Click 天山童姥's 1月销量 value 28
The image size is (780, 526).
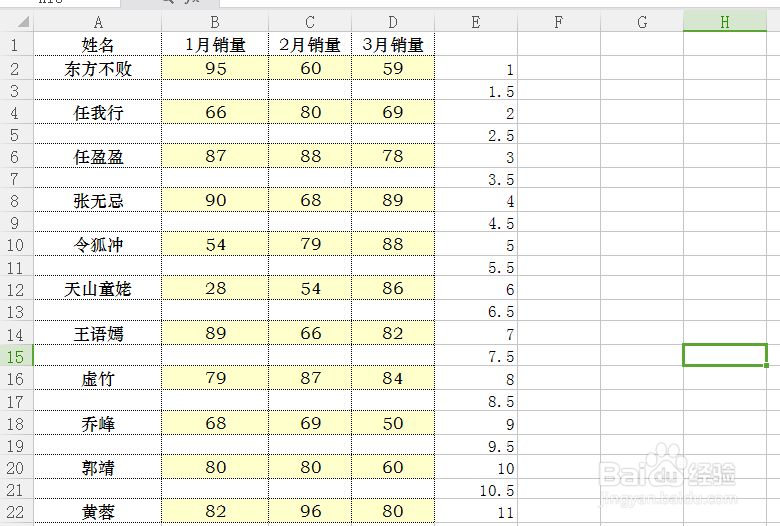pos(215,288)
